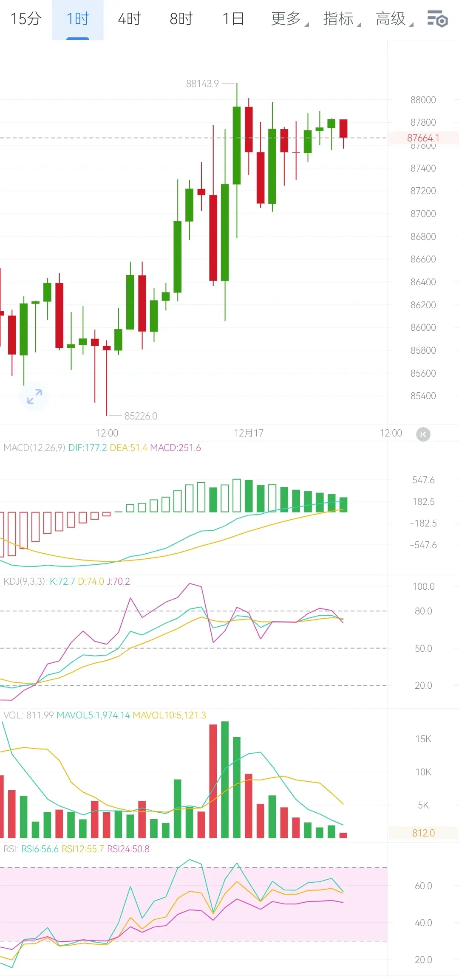Tap the KDJ(9,3,3) indicator label
459x980 pixels.
pos(25,581)
